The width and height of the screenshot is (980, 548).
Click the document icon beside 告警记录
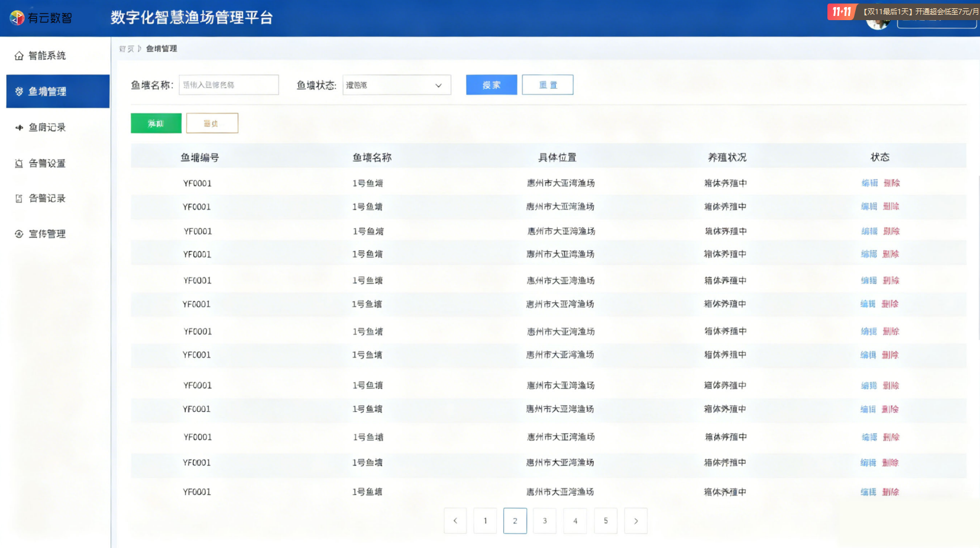click(19, 199)
